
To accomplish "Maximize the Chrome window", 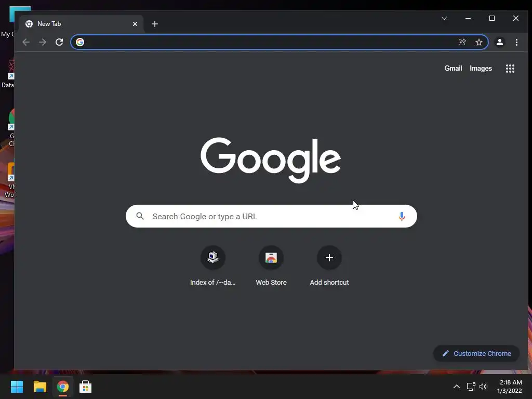I will tap(492, 18).
